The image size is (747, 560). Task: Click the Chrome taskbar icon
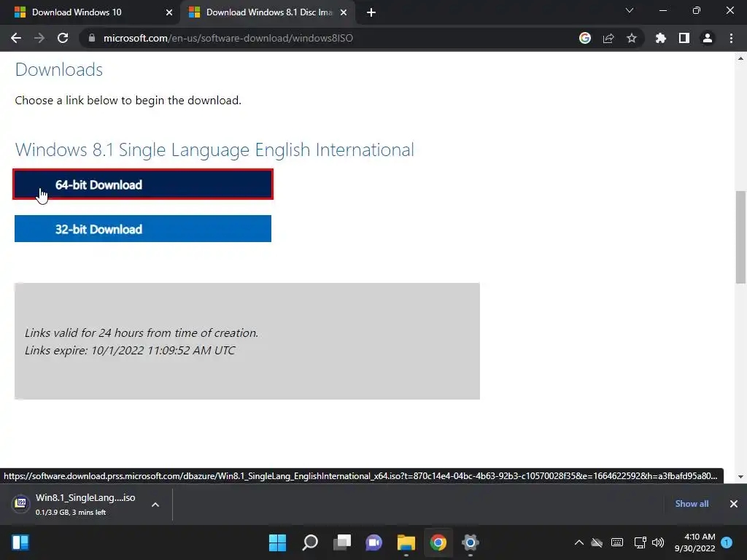point(438,542)
